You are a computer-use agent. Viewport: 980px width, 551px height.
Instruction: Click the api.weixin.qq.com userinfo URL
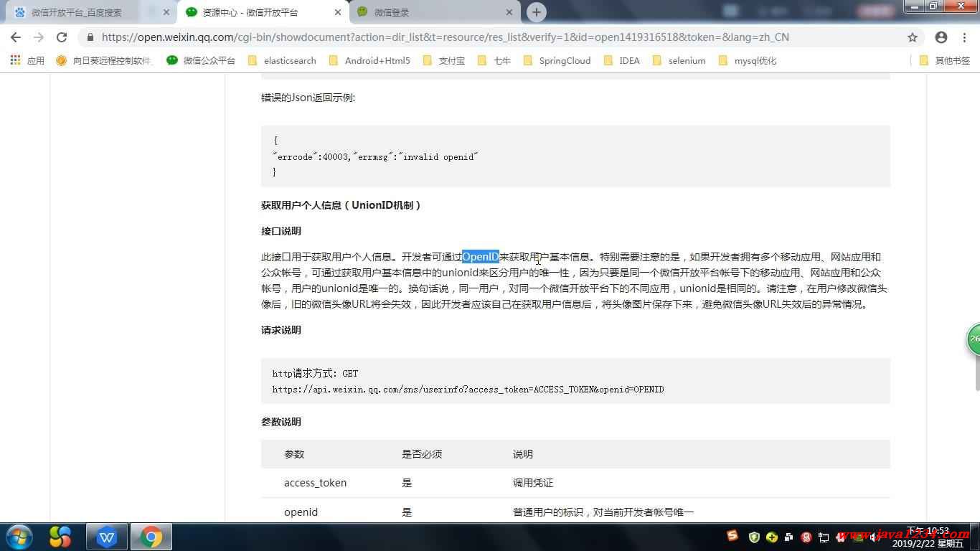468,390
